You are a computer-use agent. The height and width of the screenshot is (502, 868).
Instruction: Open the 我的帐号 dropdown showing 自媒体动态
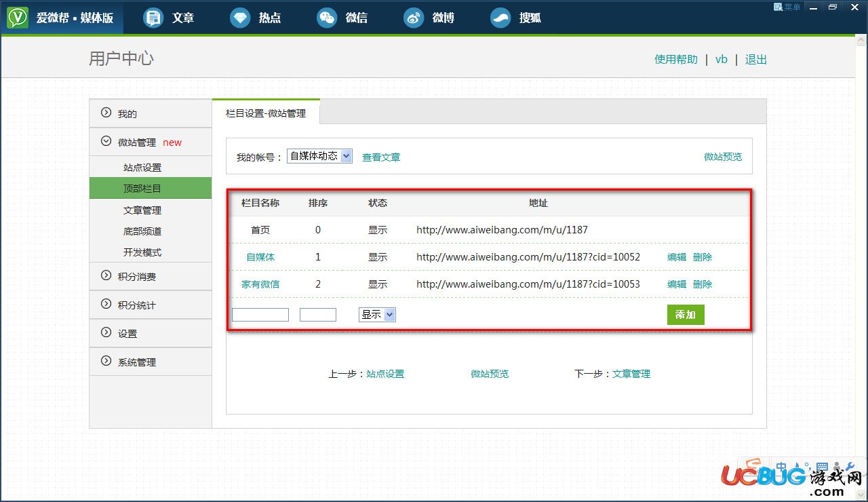tap(319, 156)
